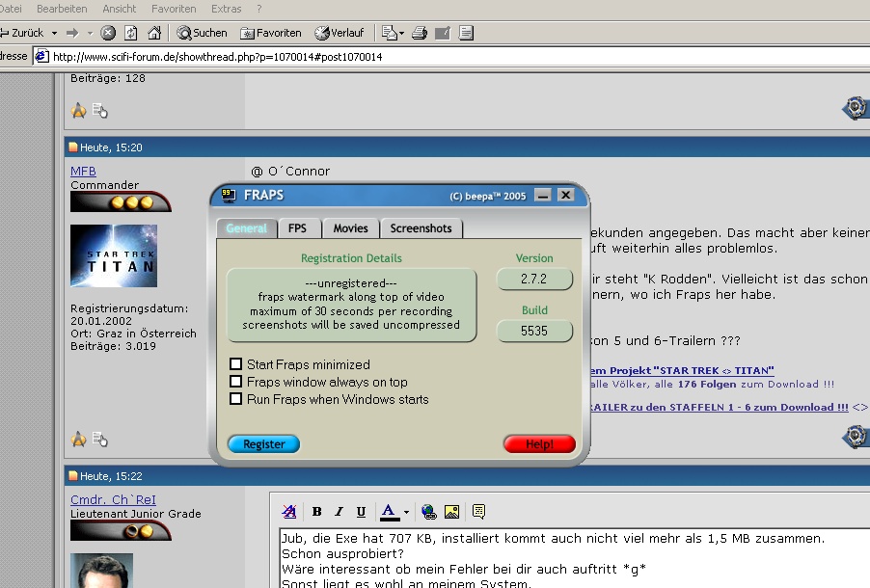Click the browser Home icon

coord(153,33)
